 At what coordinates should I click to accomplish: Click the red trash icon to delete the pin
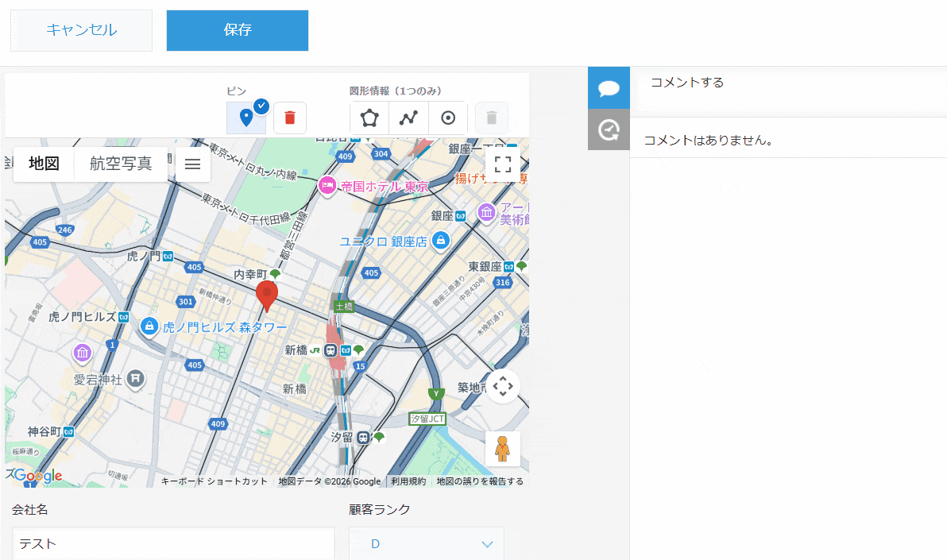click(x=289, y=117)
